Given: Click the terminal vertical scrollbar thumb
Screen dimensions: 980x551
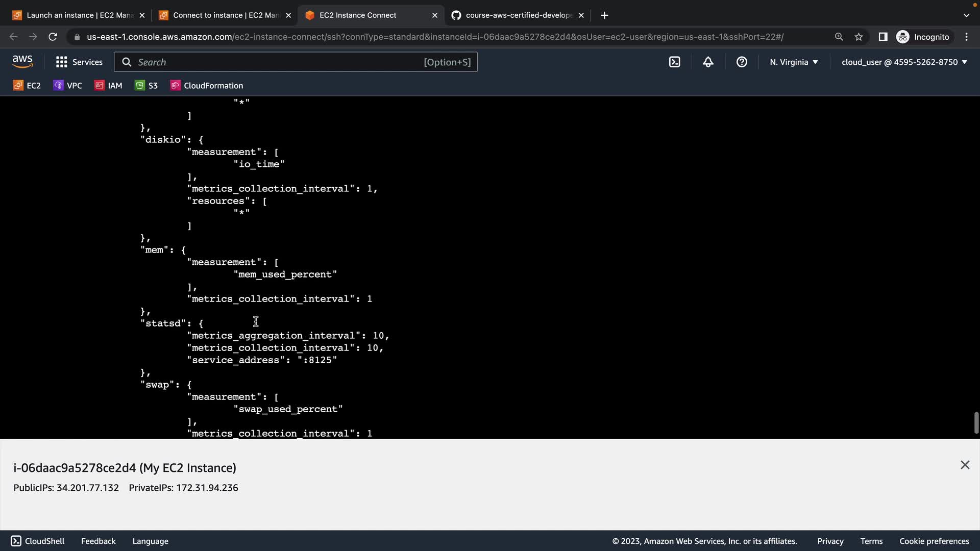Looking at the screenshot, I should pyautogui.click(x=976, y=423).
